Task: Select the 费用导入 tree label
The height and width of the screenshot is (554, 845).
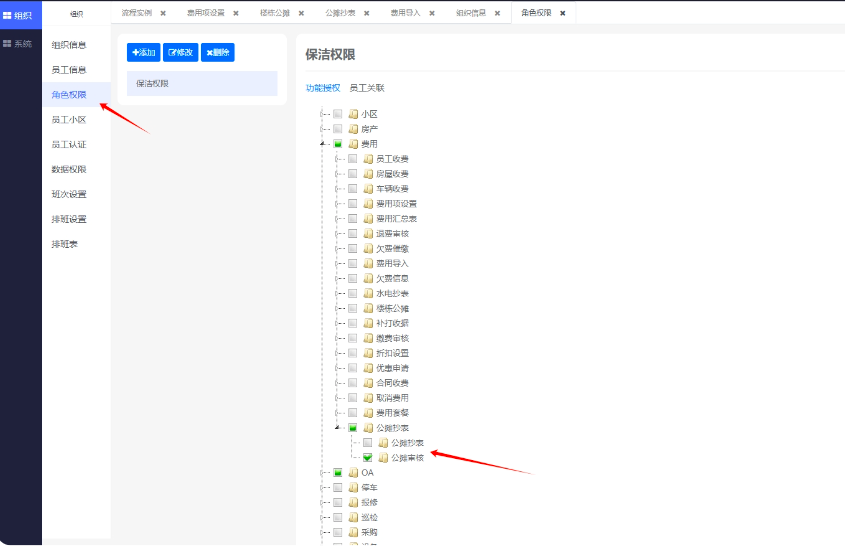Action: [x=392, y=264]
